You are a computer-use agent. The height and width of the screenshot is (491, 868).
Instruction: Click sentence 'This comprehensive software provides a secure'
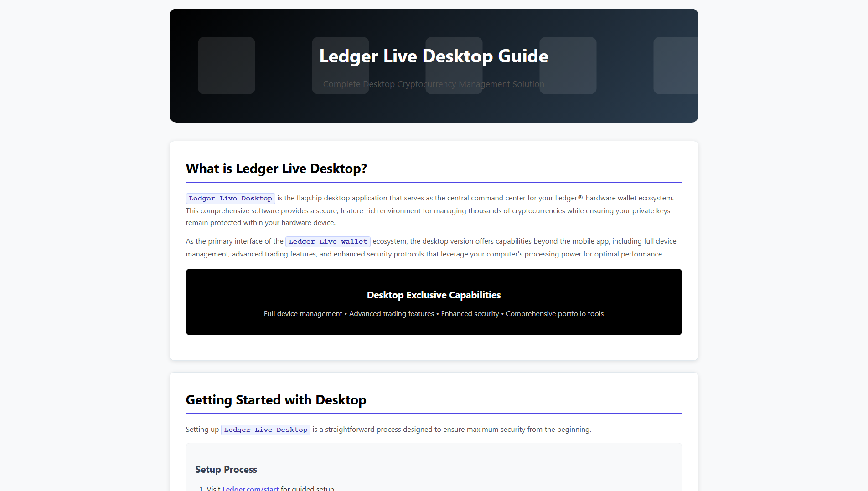(428, 216)
